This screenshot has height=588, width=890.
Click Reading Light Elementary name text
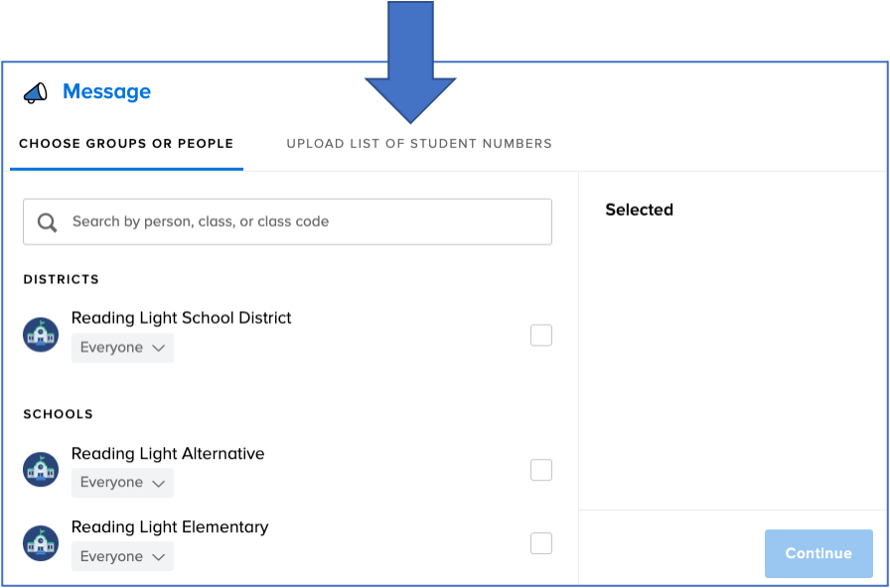[x=170, y=527]
